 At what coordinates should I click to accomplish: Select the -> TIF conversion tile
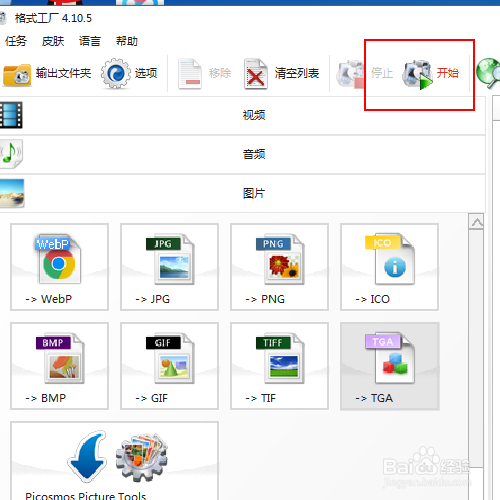[x=279, y=366]
